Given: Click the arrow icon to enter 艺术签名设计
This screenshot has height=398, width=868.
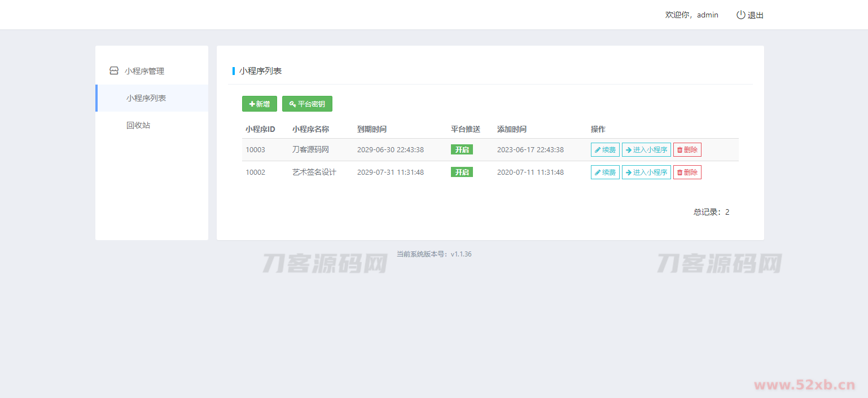Looking at the screenshot, I should click(628, 173).
